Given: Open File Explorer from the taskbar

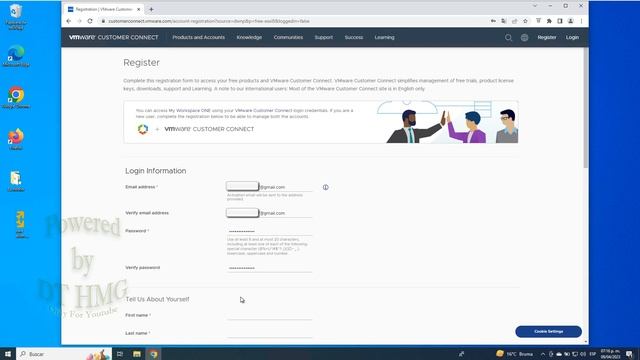Looking at the screenshot, I should tap(137, 354).
